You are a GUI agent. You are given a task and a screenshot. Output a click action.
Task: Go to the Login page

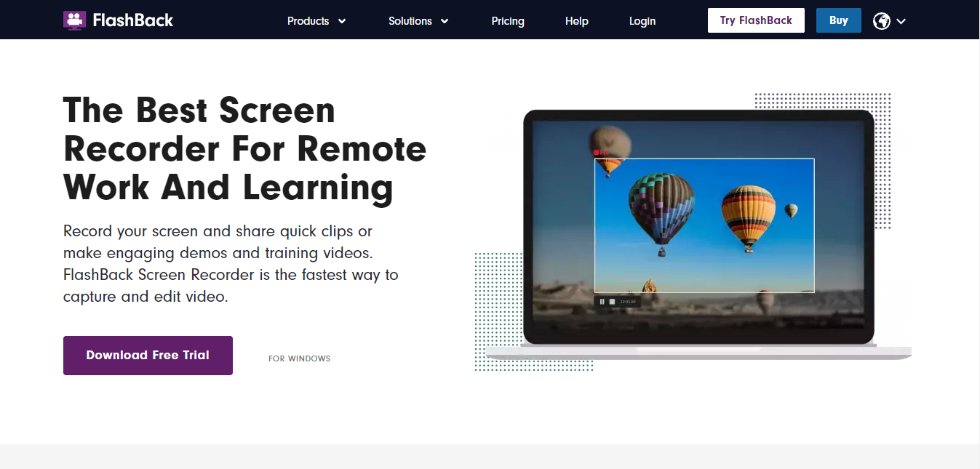[x=642, y=21]
